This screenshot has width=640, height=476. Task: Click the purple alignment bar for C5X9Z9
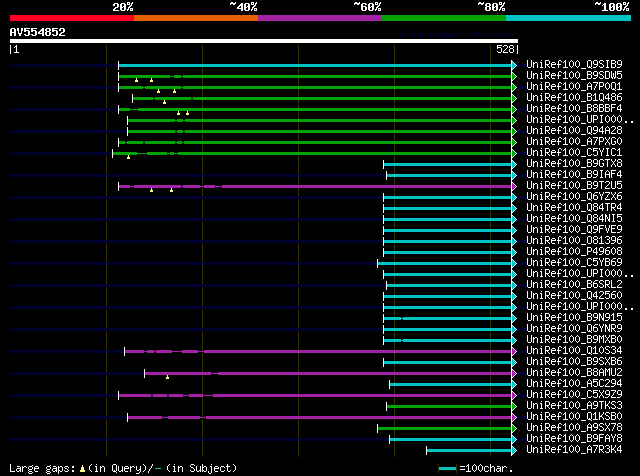click(x=315, y=396)
